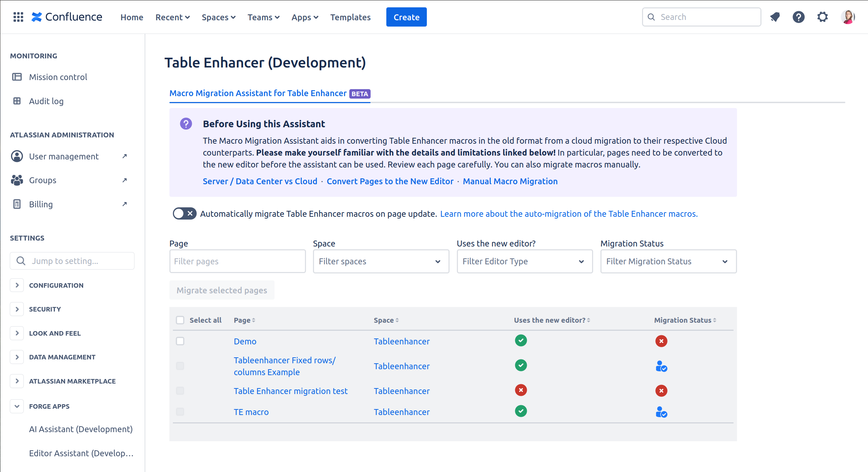Viewport: 868px width, 472px height.
Task: Open the Filter Migration Status dropdown
Action: point(668,261)
